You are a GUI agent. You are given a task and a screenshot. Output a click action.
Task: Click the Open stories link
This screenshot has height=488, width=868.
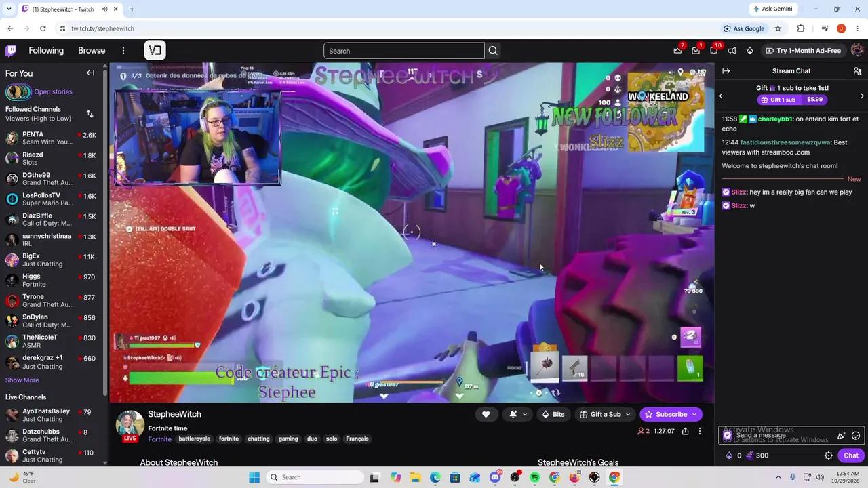[53, 91]
